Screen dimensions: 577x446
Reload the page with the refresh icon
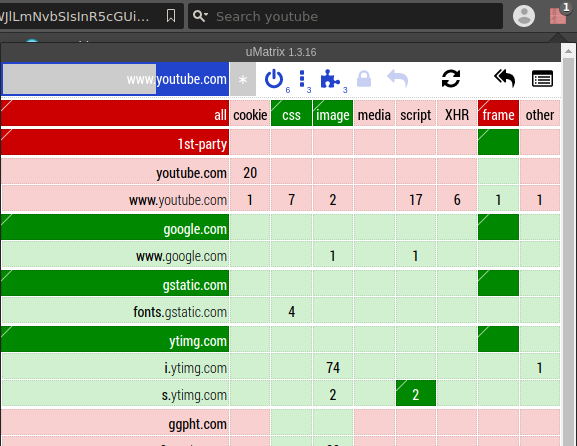point(451,79)
